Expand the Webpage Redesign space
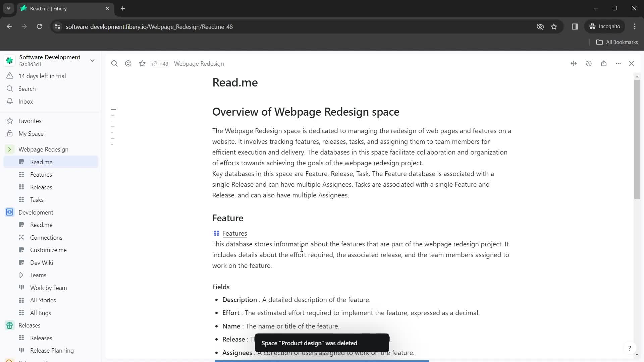 (10, 149)
